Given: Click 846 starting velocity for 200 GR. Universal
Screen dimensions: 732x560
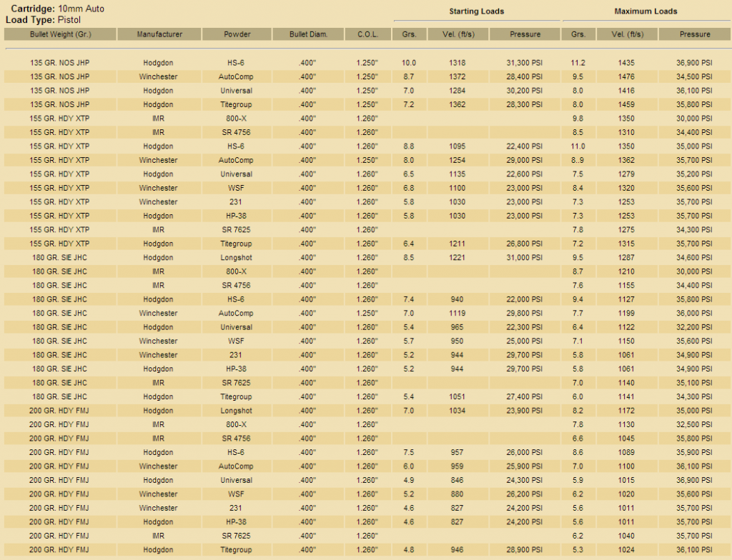Looking at the screenshot, I should 457,480.
